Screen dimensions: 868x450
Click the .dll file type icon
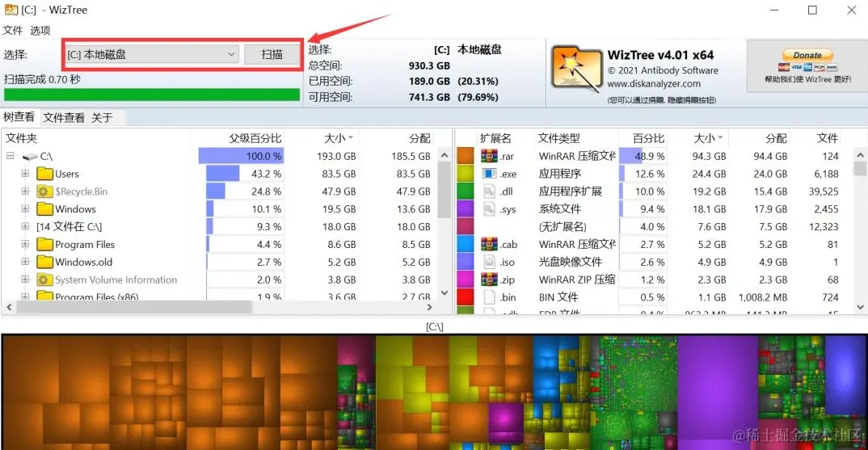[489, 191]
